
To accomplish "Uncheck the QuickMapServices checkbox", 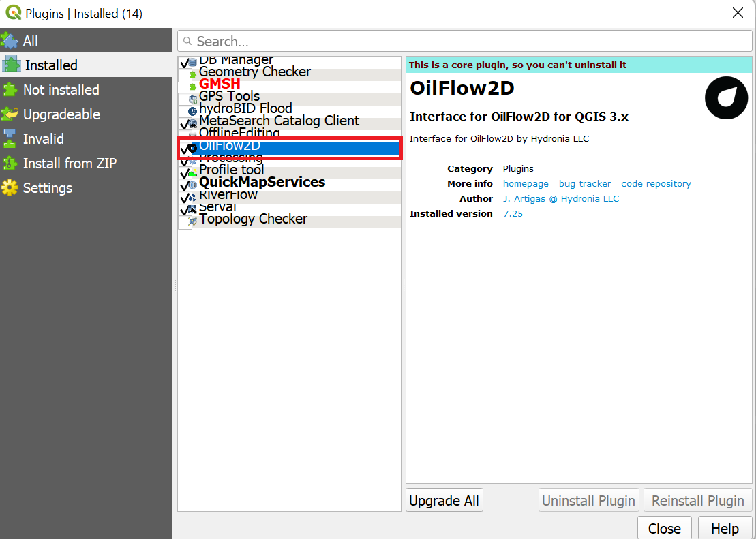I will (x=184, y=185).
